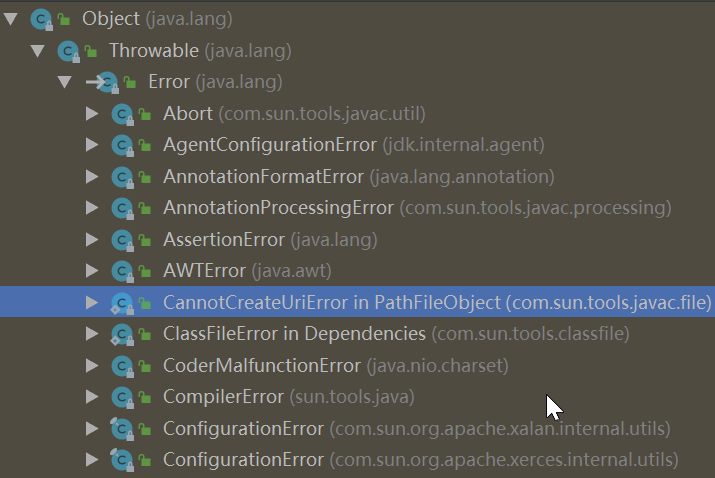The height and width of the screenshot is (478, 715).
Task: Select AnnotationProcessingError in hierarchy
Action: pos(278,208)
